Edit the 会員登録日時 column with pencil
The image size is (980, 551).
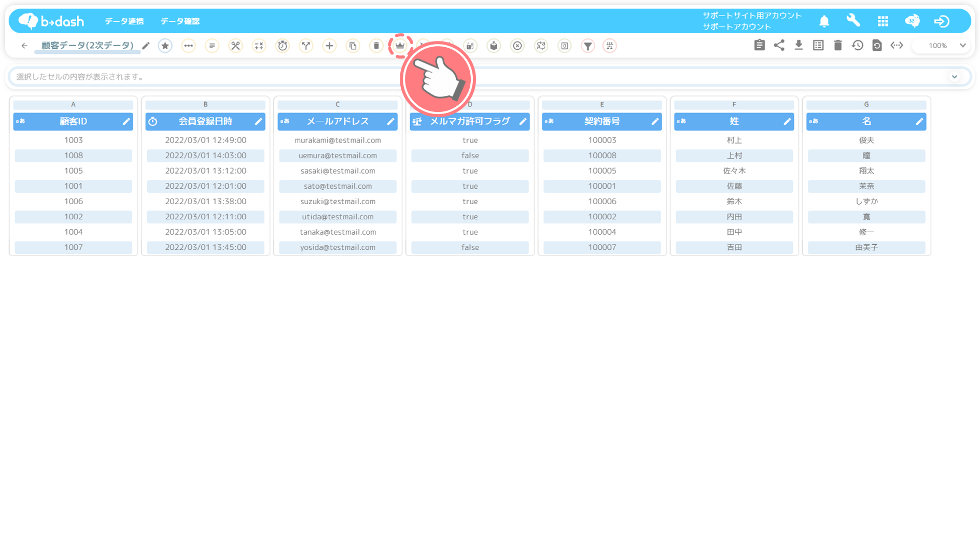point(258,121)
